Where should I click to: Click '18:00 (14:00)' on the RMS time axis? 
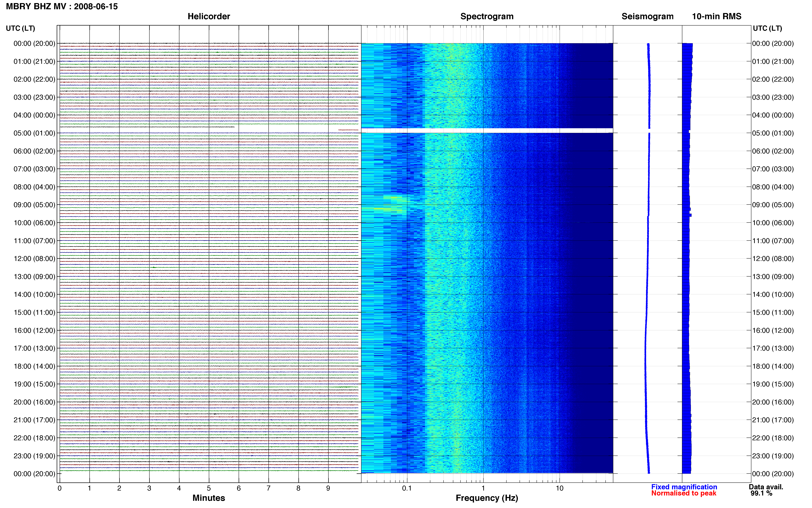[x=773, y=366]
